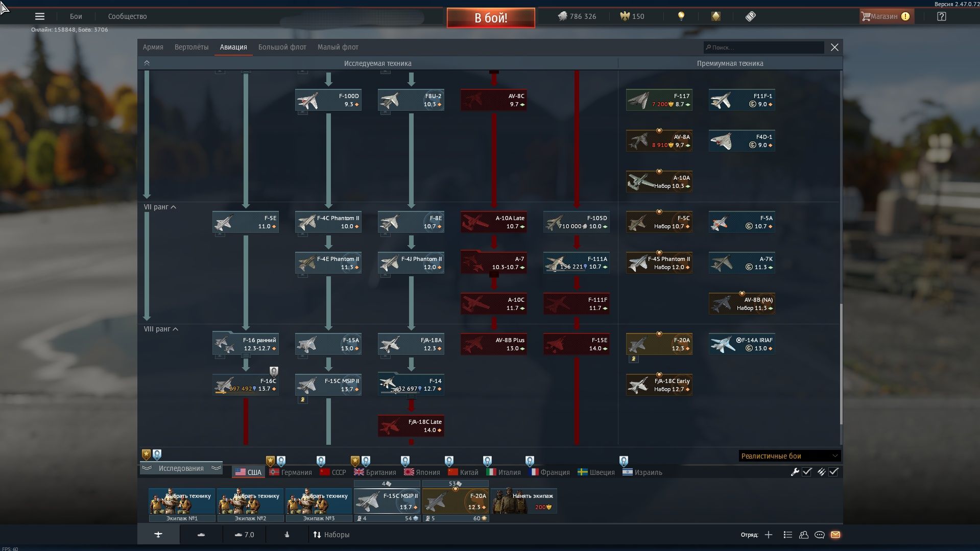
Task: Click the golden eagles balance 150
Action: [632, 16]
